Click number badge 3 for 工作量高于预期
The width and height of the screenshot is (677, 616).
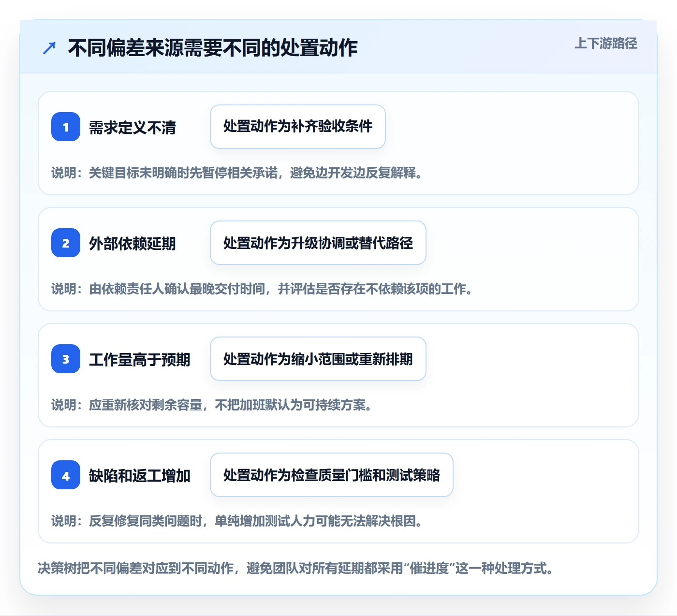tap(66, 359)
